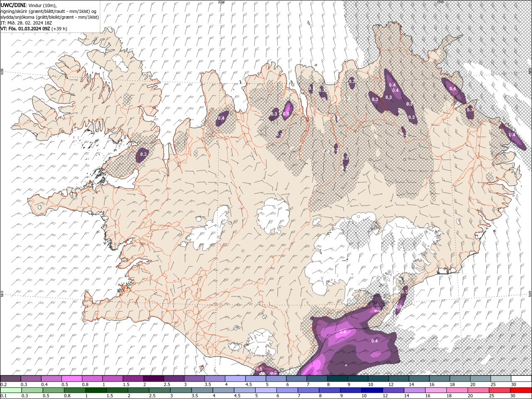The width and height of the screenshot is (532, 399).
Task: Click the 'UWC/DINI: Vindur (10m),' title text
Action: (28, 5)
